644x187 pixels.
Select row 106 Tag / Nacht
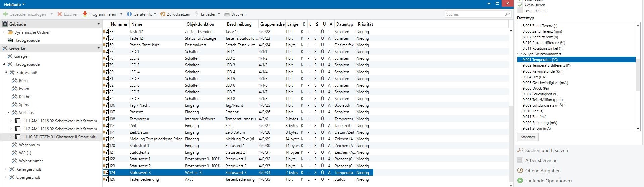click(238, 105)
